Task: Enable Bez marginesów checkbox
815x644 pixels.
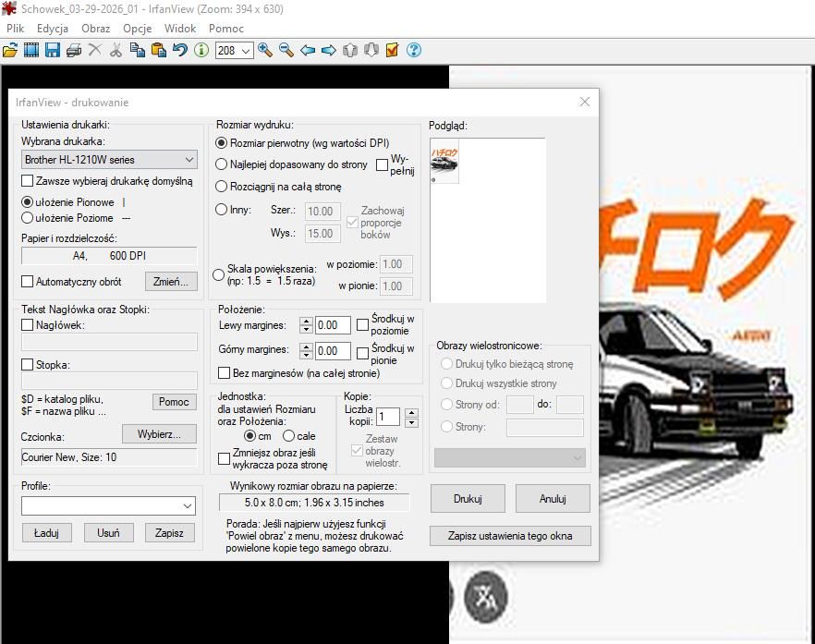Action: (x=224, y=373)
